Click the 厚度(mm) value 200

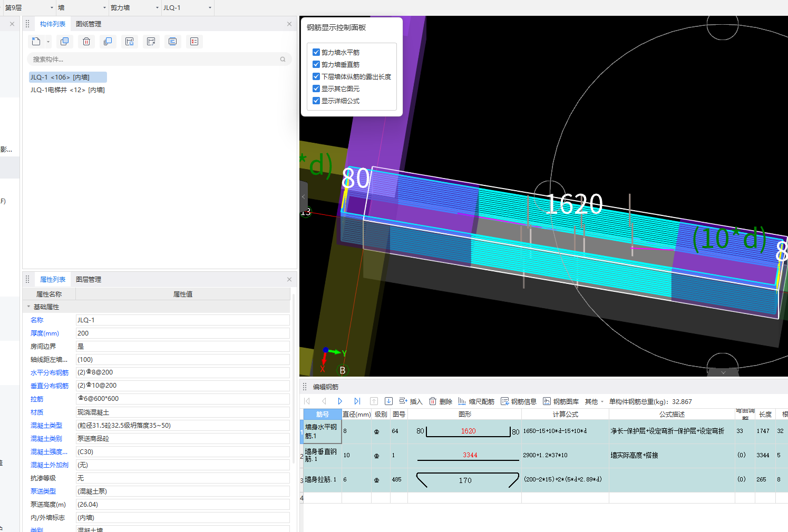tap(183, 333)
